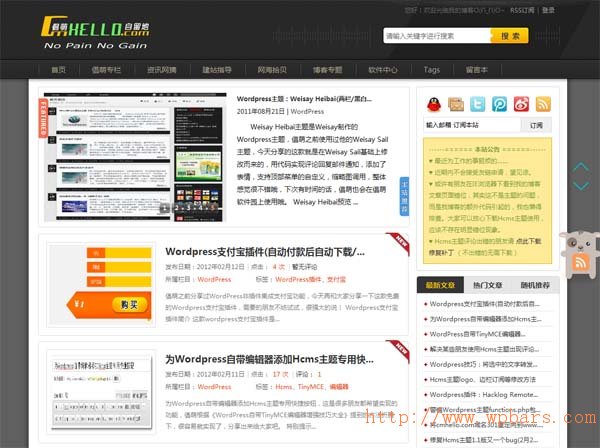Open 首页 in the navigation bar
Viewport: 600px width, 448px height.
59,70
